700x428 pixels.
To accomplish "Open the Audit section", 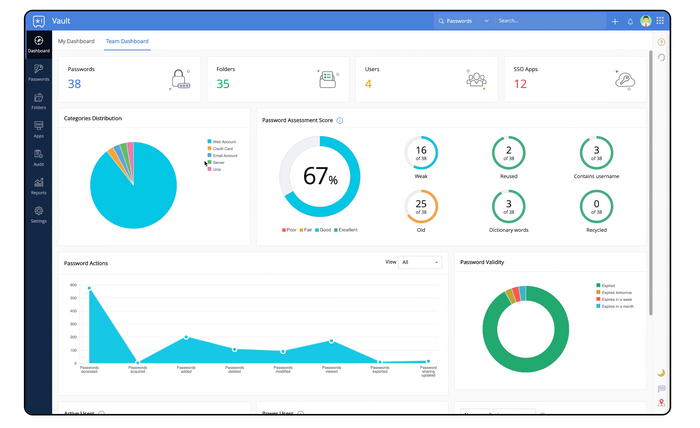I will coord(38,156).
